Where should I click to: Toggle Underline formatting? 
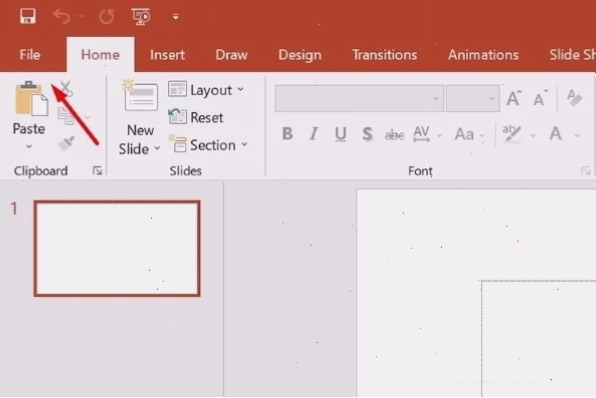click(341, 134)
